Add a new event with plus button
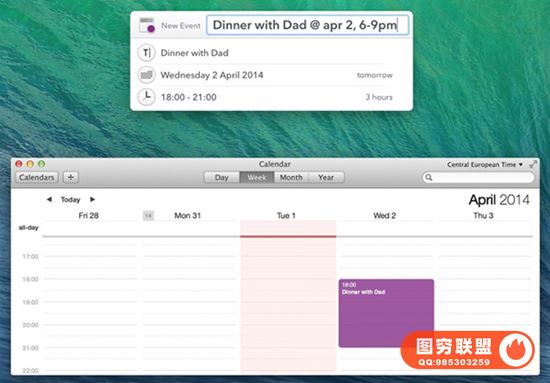This screenshot has height=383, width=550. pos(71,177)
